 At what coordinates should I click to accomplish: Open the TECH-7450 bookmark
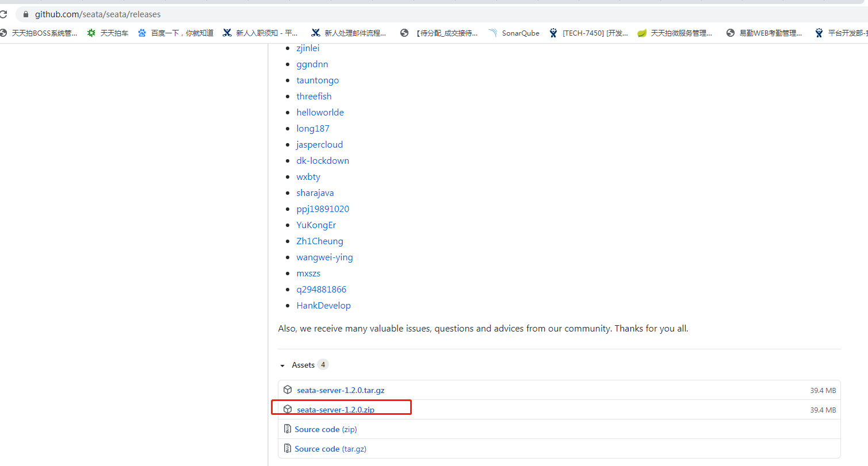click(588, 33)
